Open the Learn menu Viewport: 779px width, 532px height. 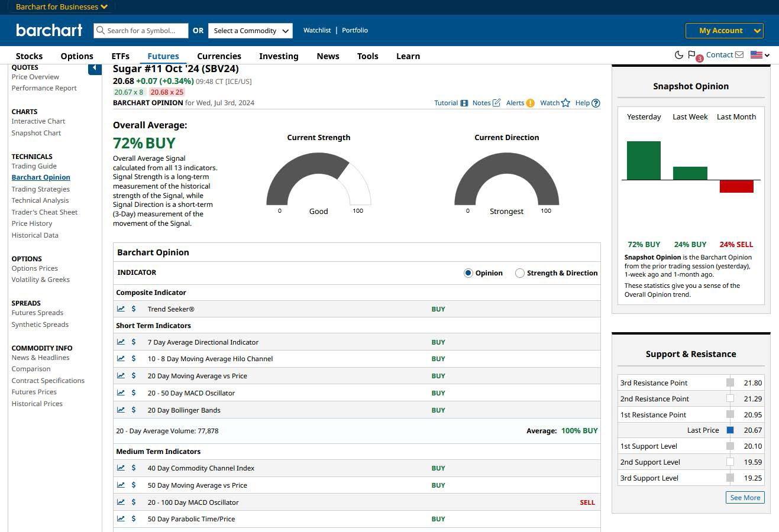click(x=408, y=56)
